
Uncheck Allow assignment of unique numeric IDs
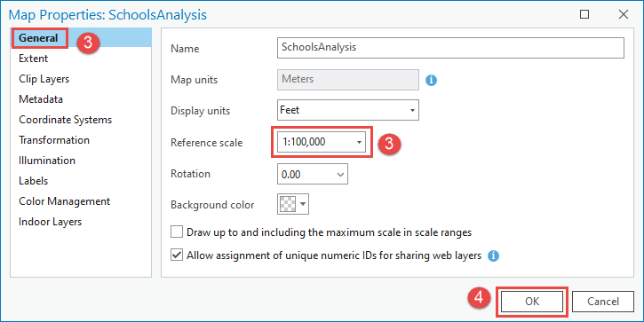point(177,255)
